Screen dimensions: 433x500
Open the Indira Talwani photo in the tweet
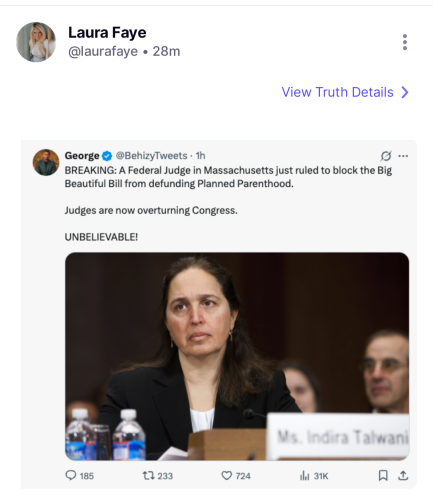coord(237,356)
